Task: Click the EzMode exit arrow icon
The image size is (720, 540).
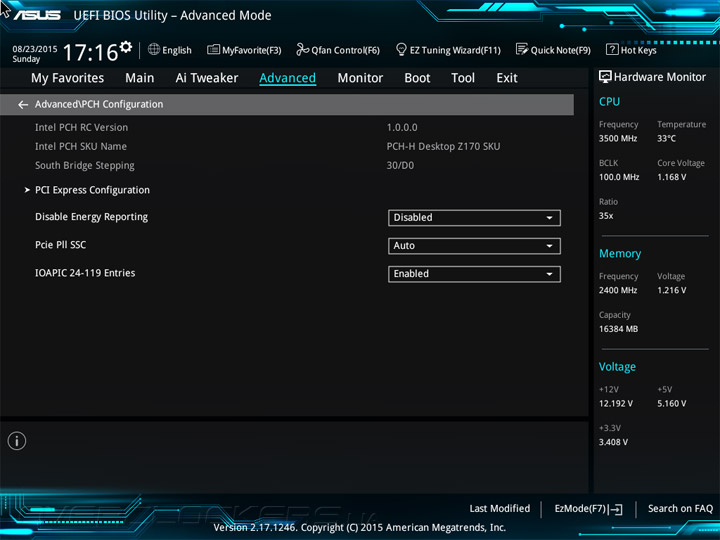Action: point(615,509)
